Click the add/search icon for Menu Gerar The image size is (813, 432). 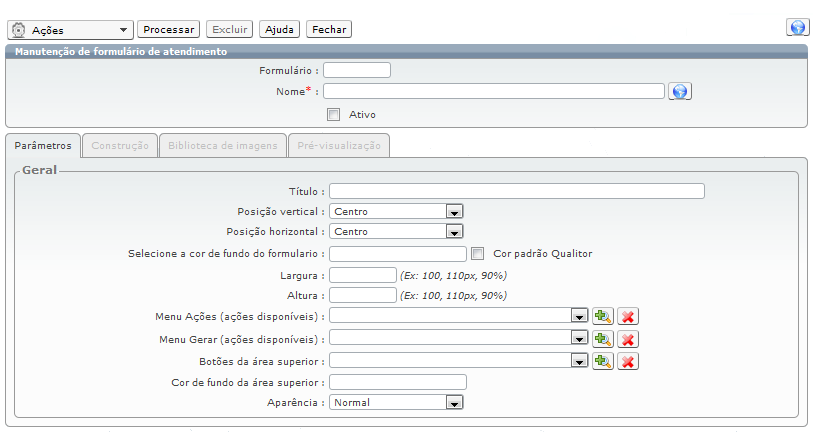(x=603, y=339)
